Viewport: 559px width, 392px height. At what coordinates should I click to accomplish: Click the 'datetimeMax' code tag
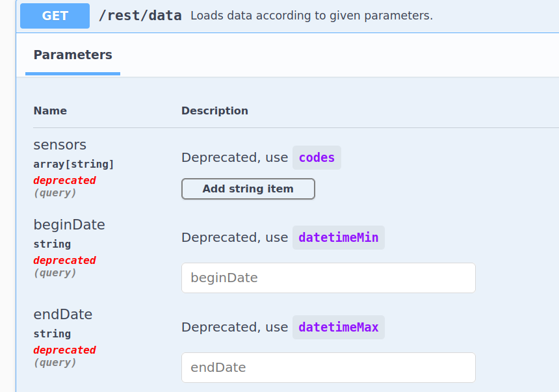tap(338, 327)
